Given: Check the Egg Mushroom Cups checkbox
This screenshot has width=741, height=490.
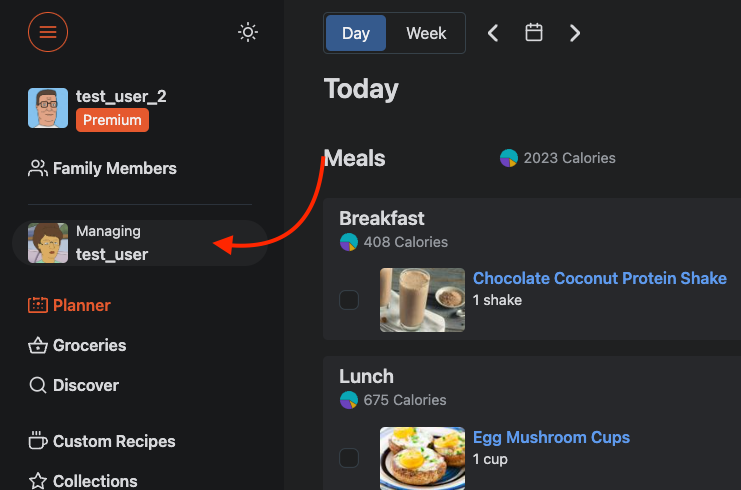Looking at the screenshot, I should [349, 458].
